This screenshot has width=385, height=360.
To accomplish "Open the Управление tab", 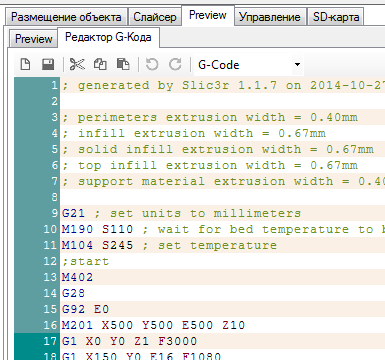I will (269, 17).
